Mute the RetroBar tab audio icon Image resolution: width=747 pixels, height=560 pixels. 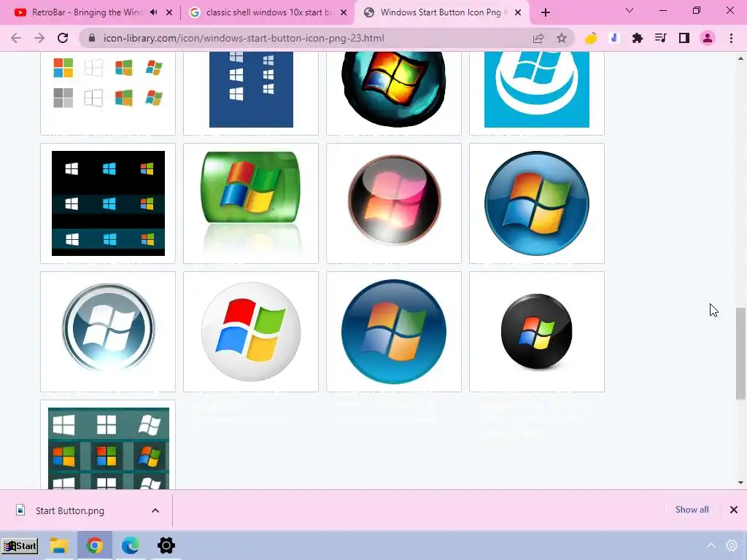point(153,12)
